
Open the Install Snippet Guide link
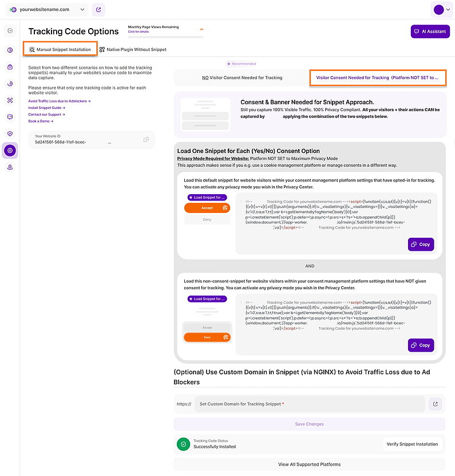click(x=46, y=108)
